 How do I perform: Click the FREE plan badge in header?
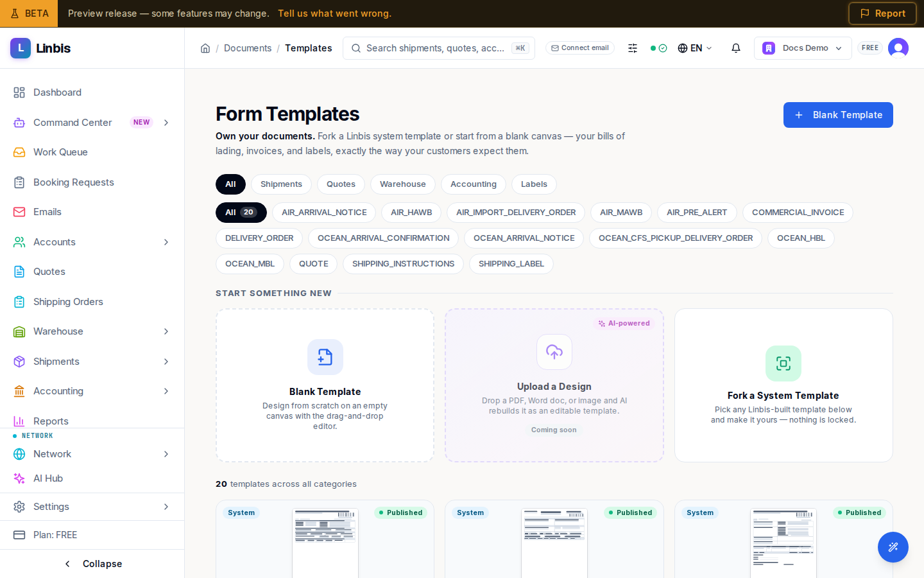pos(870,48)
